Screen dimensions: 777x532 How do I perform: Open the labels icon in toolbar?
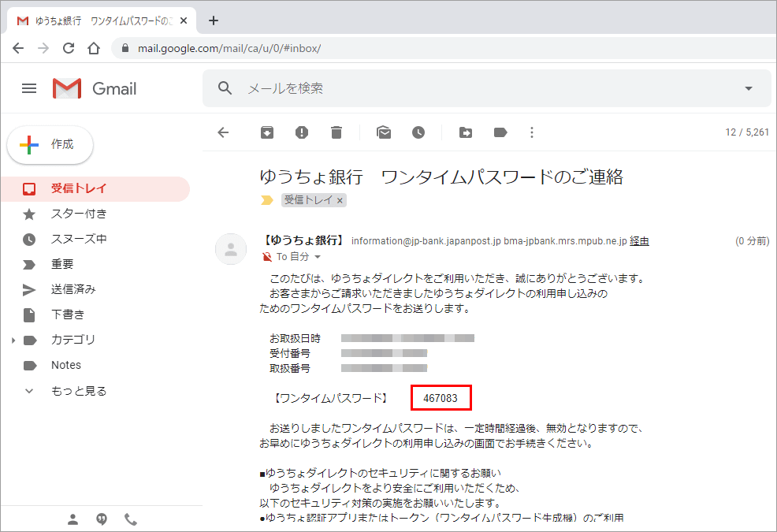500,132
